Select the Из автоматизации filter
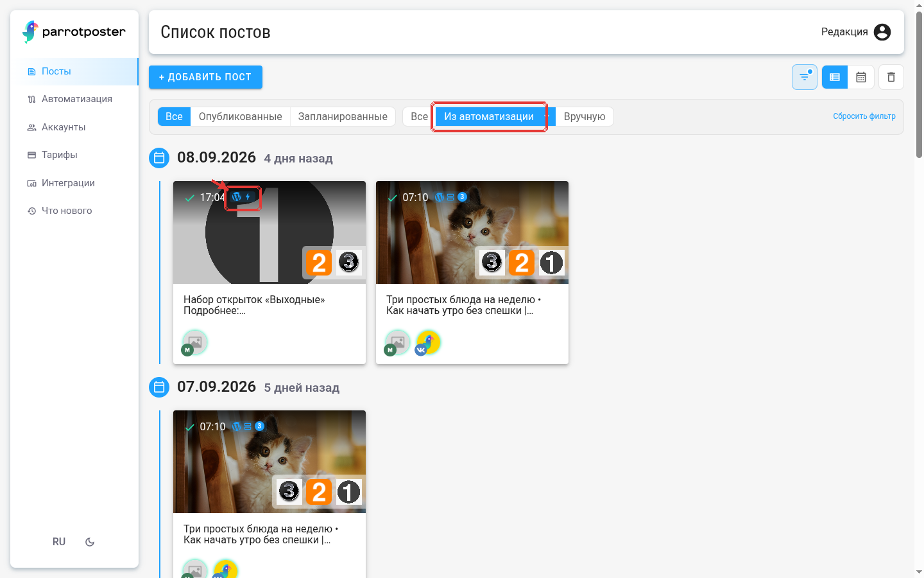The image size is (924, 578). coord(489,116)
